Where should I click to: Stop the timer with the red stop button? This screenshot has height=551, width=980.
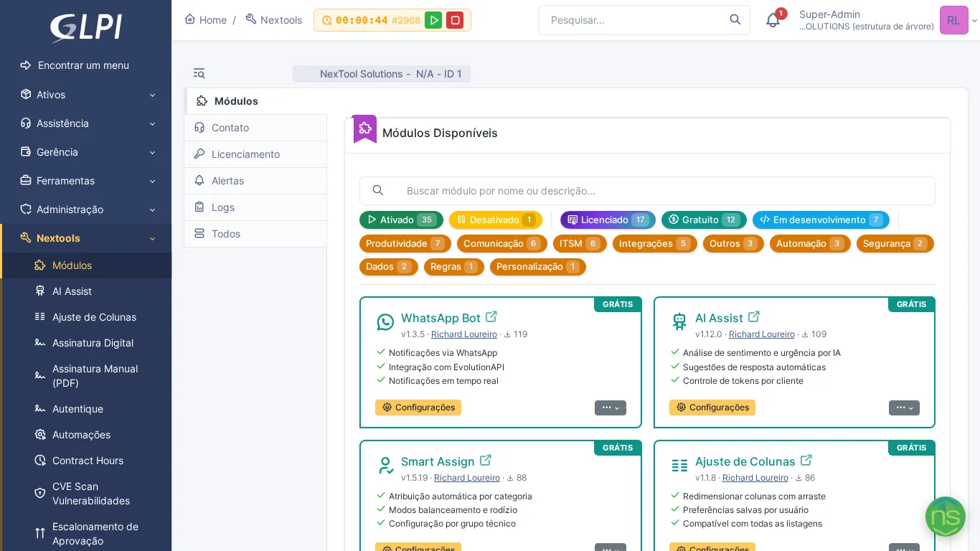click(x=455, y=20)
